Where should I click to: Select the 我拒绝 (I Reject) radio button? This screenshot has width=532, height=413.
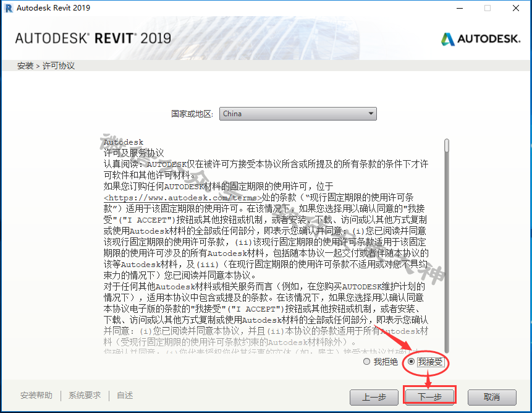(366, 362)
